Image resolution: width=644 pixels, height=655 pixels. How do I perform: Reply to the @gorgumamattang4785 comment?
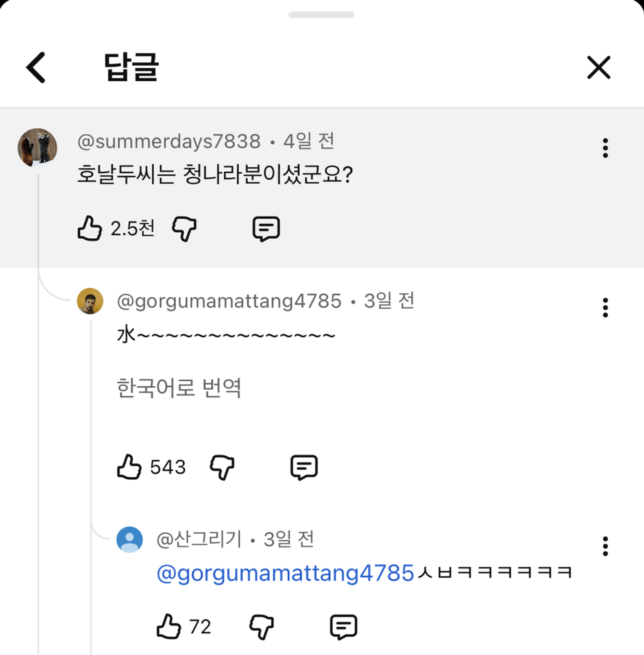pyautogui.click(x=304, y=467)
